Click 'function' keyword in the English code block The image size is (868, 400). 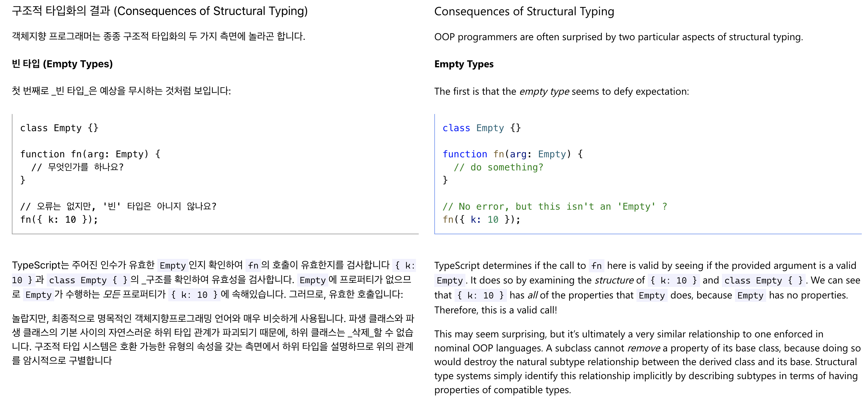click(x=464, y=154)
